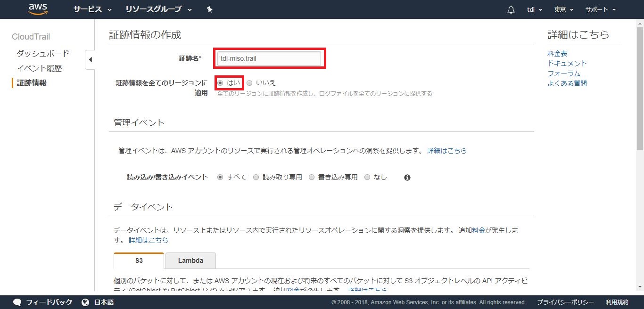The height and width of the screenshot is (309, 644).
Task: Open the notifications bell icon
Action: click(x=511, y=10)
